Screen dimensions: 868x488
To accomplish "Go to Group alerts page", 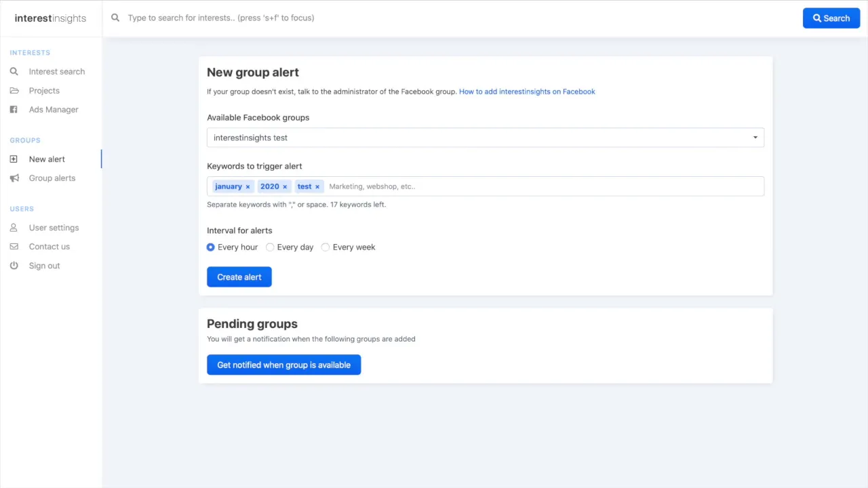I will coord(52,178).
